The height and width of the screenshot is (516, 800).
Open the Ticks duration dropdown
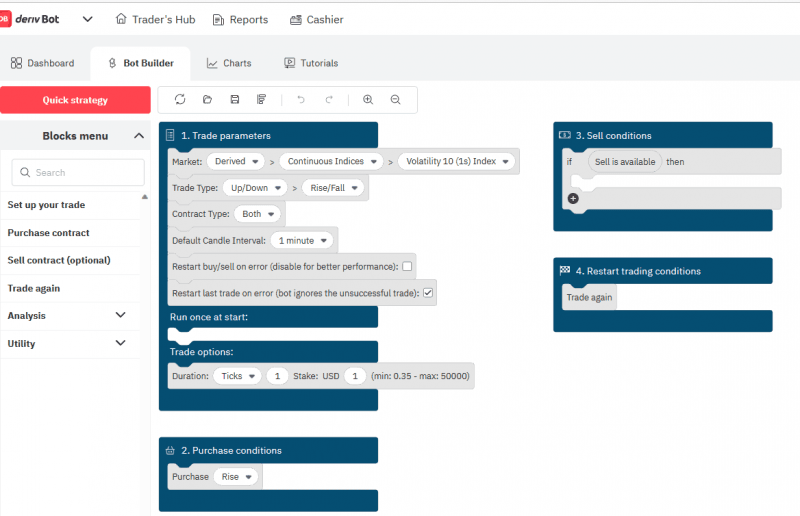pos(237,376)
